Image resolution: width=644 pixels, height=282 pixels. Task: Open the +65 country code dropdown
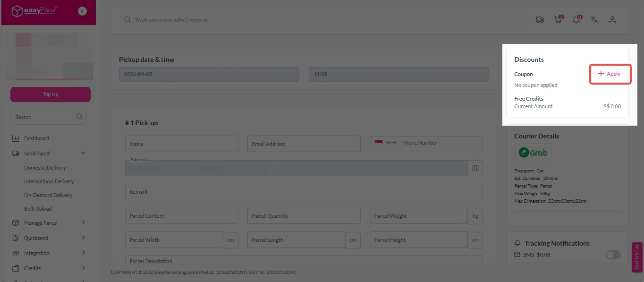click(386, 143)
